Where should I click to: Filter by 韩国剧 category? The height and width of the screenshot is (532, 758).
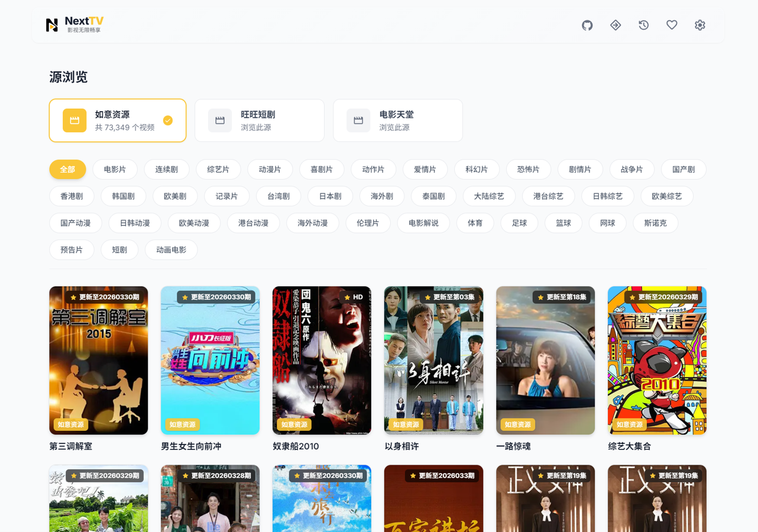pos(123,196)
